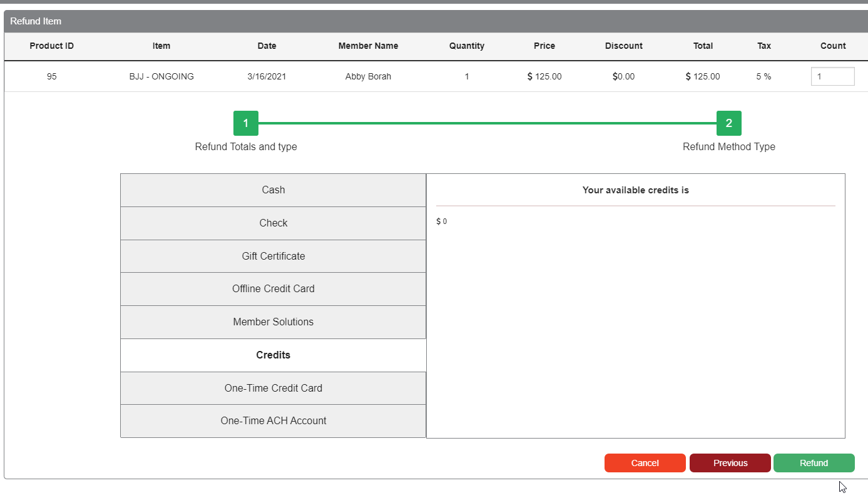Select the Cash refund method
Image resolution: width=868 pixels, height=503 pixels.
coord(273,190)
